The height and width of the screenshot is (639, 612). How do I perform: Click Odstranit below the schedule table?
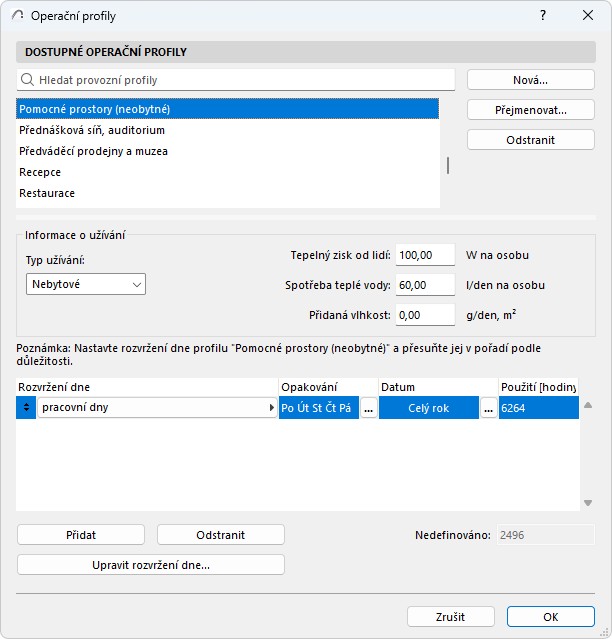tap(221, 535)
